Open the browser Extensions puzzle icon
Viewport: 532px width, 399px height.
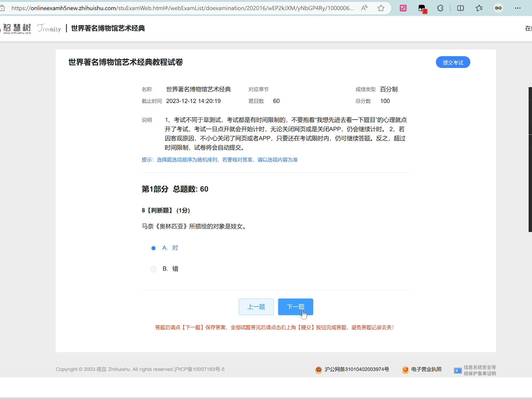coord(440,8)
